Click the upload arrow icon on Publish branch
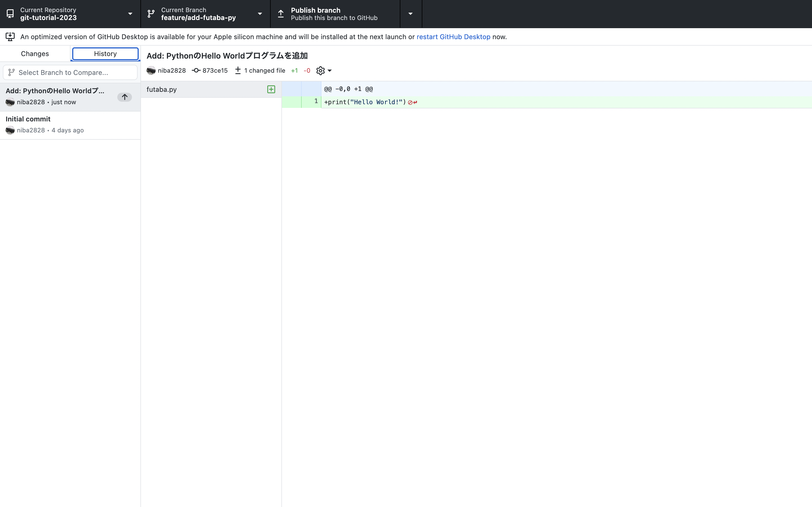 (281, 14)
